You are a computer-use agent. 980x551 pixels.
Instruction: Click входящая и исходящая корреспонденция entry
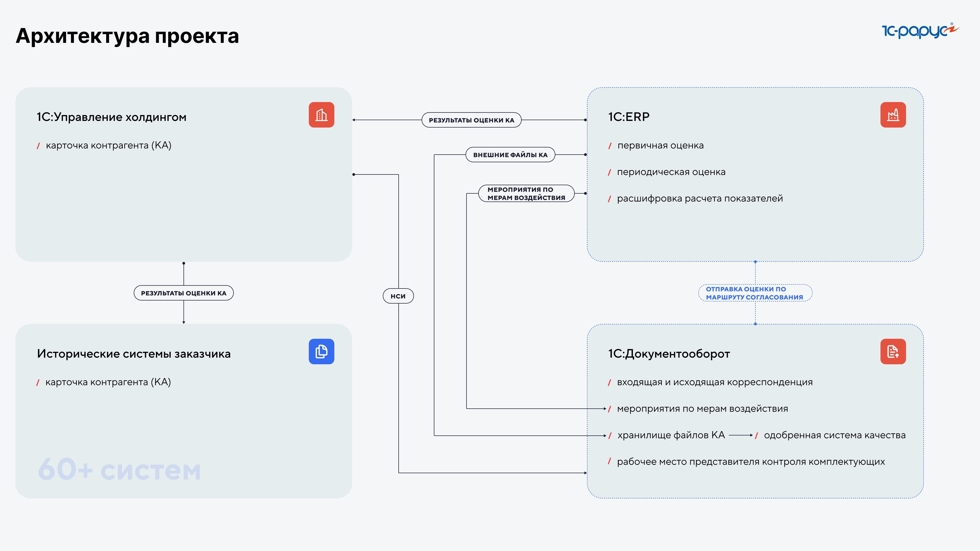point(715,382)
